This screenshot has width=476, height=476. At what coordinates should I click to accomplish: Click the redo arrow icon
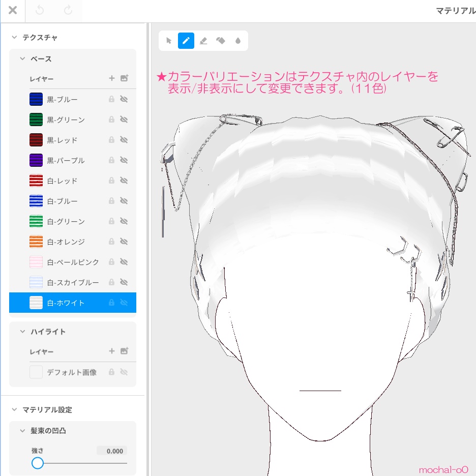pos(68,10)
